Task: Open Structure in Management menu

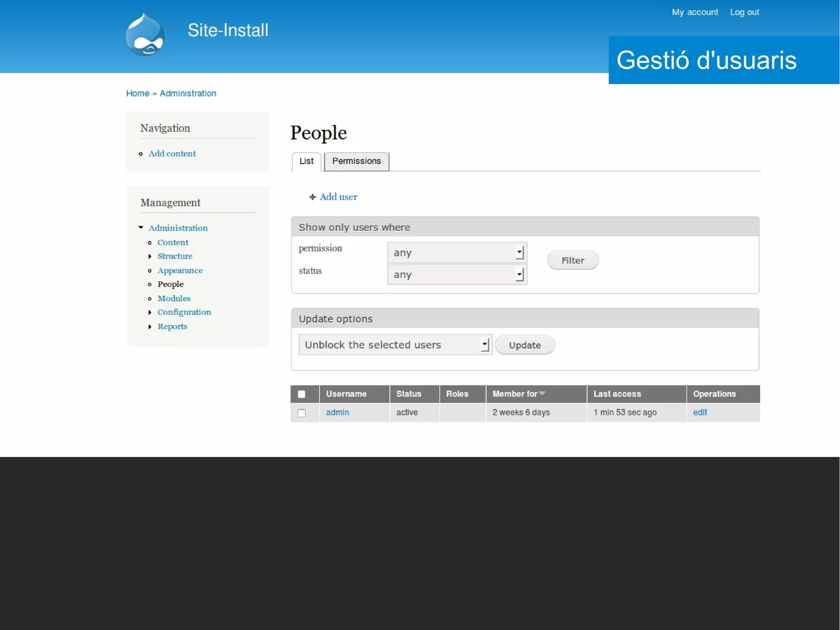Action: (x=175, y=256)
